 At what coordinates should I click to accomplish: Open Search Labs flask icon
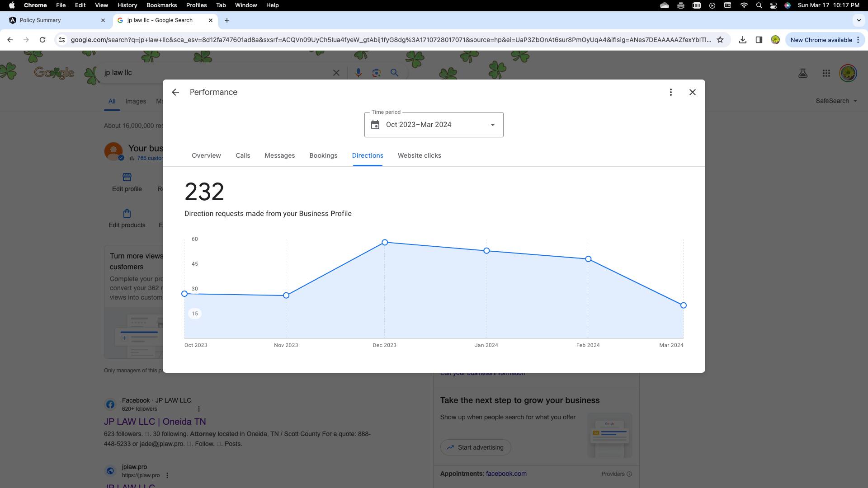pyautogui.click(x=803, y=73)
